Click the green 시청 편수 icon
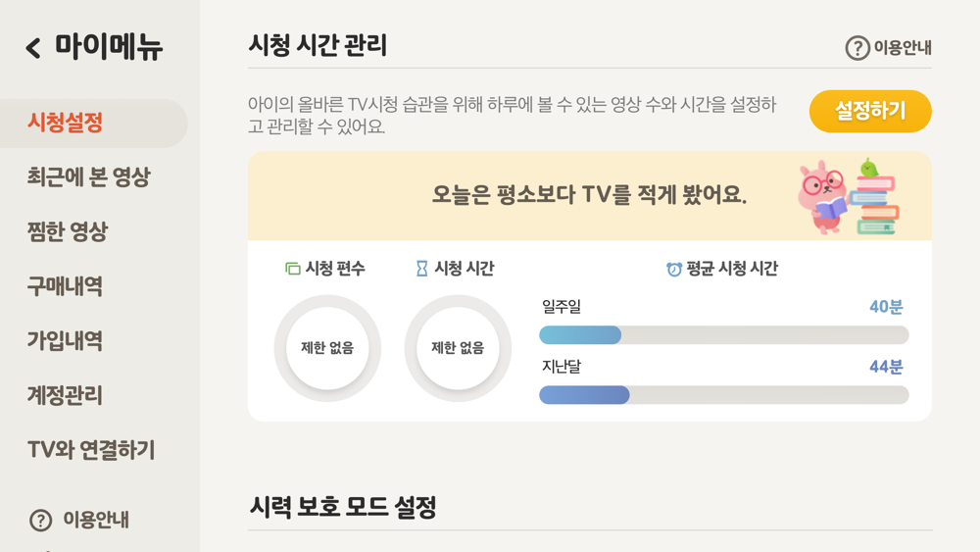This screenshot has height=552, width=980. click(x=292, y=269)
